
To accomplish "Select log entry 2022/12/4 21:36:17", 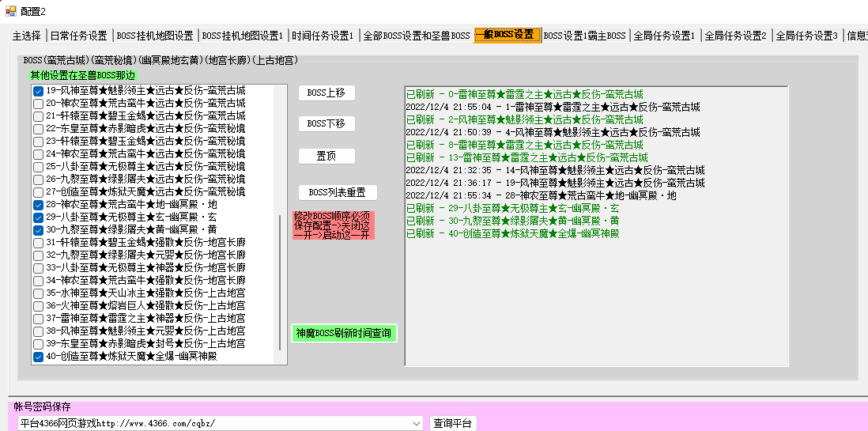I will coord(555,183).
